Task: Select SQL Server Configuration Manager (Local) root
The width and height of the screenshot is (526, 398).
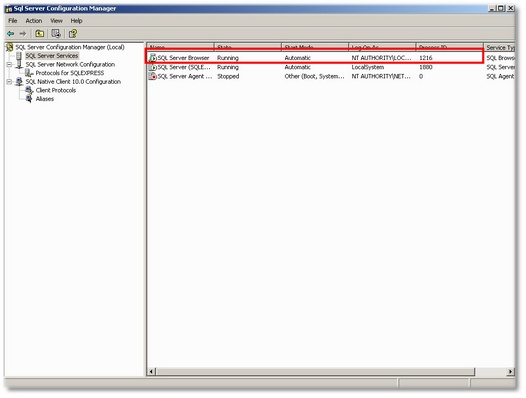Action: (x=70, y=47)
